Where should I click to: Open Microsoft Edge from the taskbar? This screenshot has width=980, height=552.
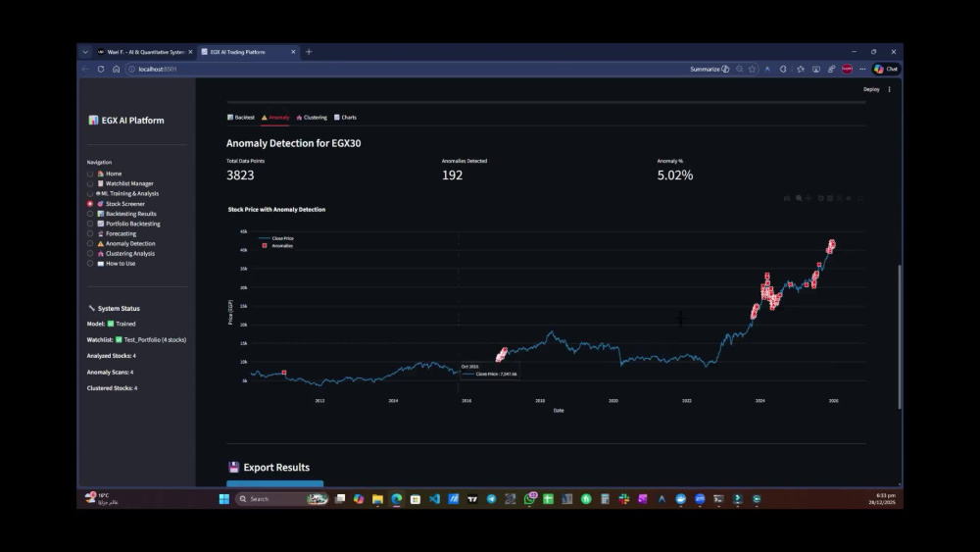tap(396, 499)
